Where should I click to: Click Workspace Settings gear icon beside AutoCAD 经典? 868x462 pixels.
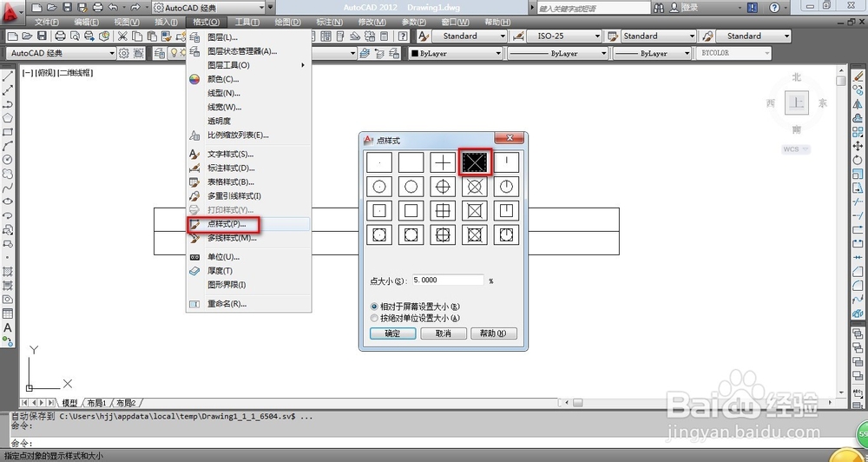(x=124, y=53)
